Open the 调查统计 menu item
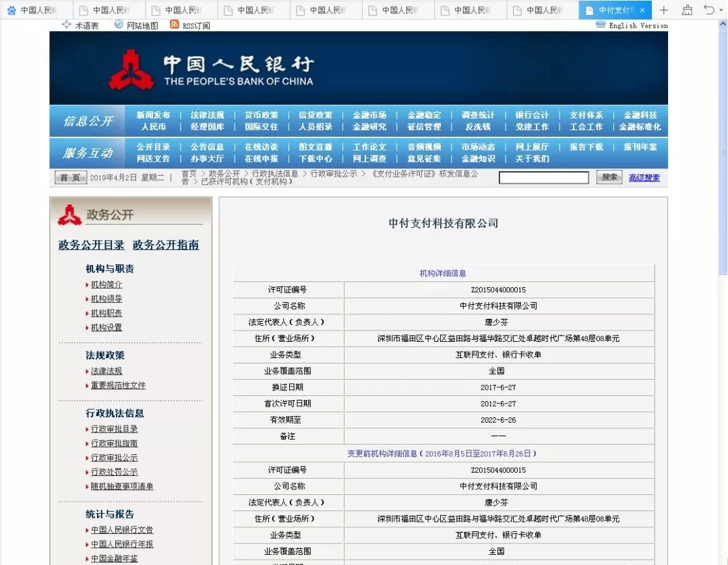This screenshot has height=565, width=728. coord(478,115)
